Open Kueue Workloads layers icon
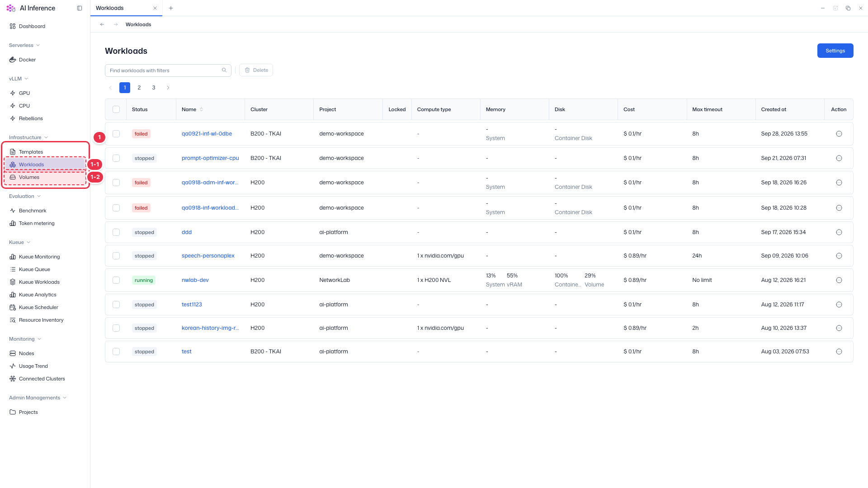 [13, 282]
